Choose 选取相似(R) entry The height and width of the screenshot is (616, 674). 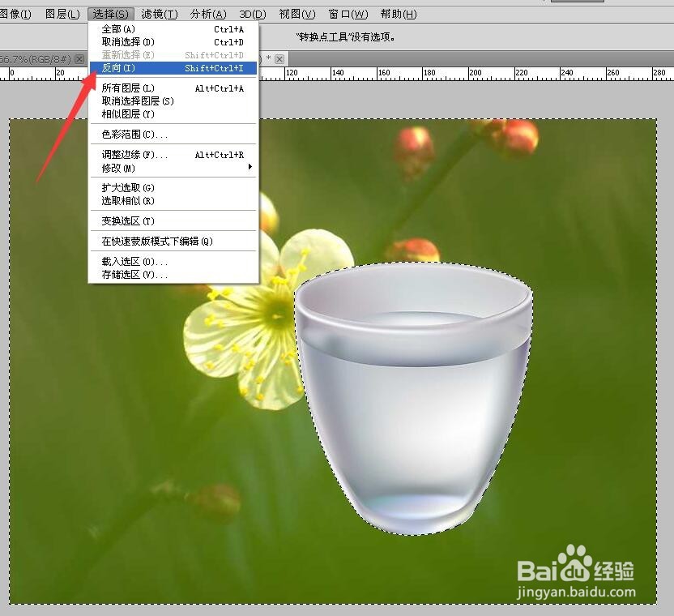tap(173, 200)
